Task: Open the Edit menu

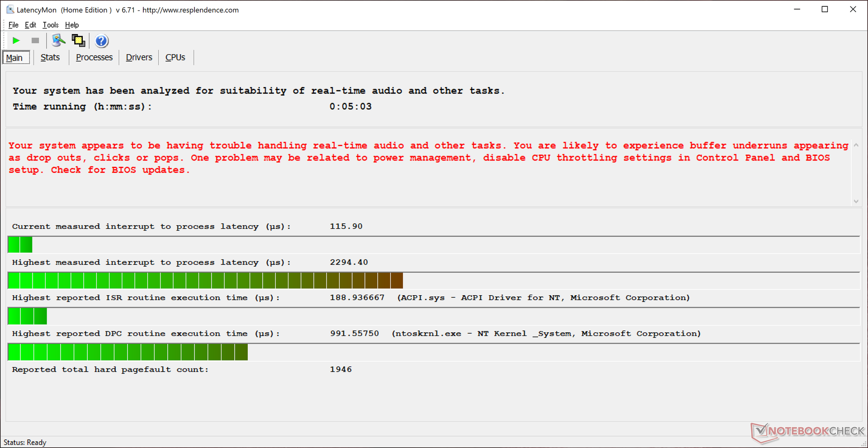Action: pyautogui.click(x=30, y=25)
